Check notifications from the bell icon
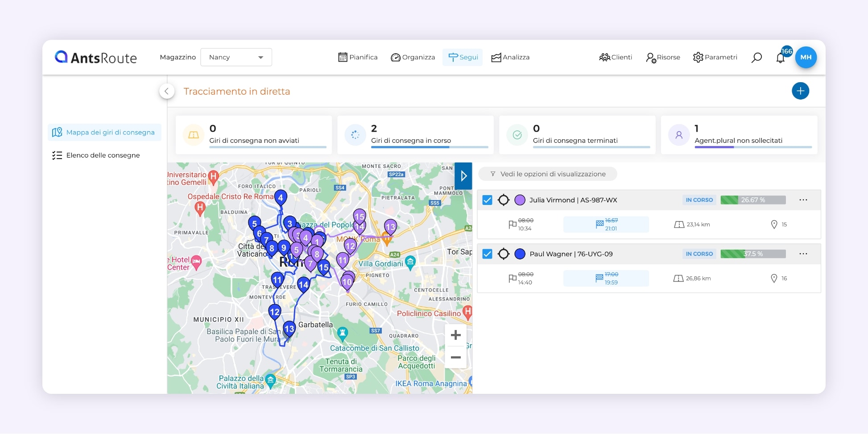This screenshot has width=868, height=434. point(781,58)
